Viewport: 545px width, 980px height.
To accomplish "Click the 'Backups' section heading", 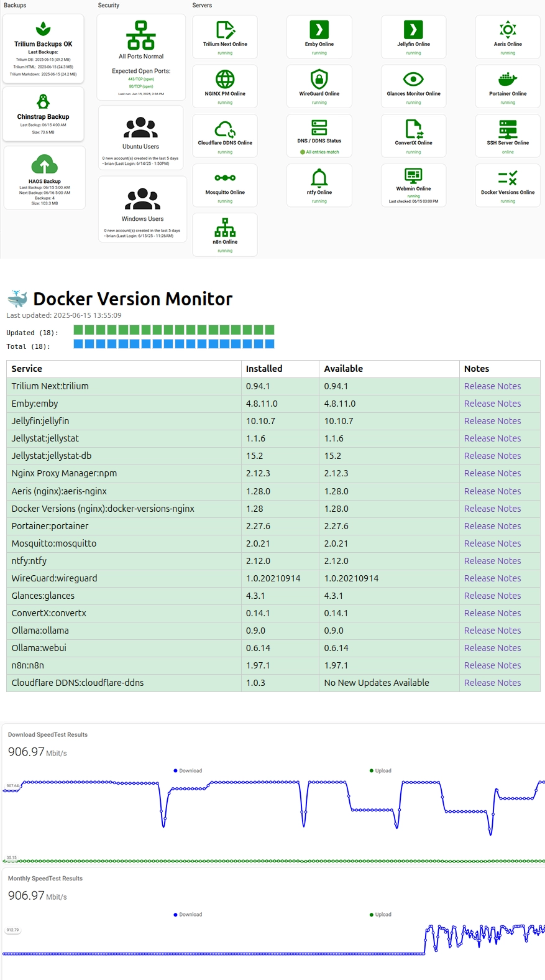I will [x=15, y=5].
